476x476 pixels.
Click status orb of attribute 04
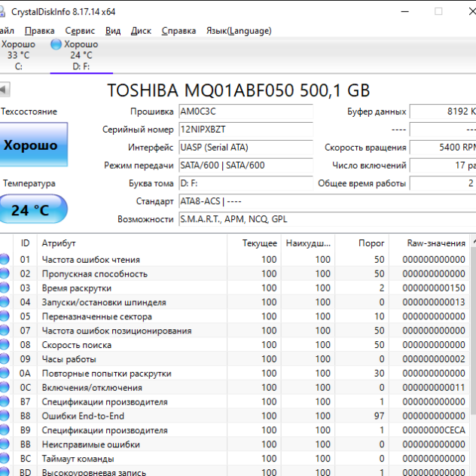coord(5,301)
